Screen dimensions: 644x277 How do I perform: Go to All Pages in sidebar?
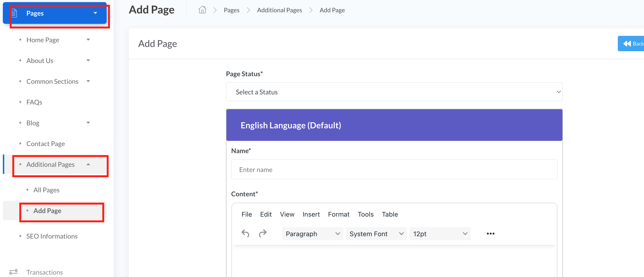pyautogui.click(x=46, y=190)
